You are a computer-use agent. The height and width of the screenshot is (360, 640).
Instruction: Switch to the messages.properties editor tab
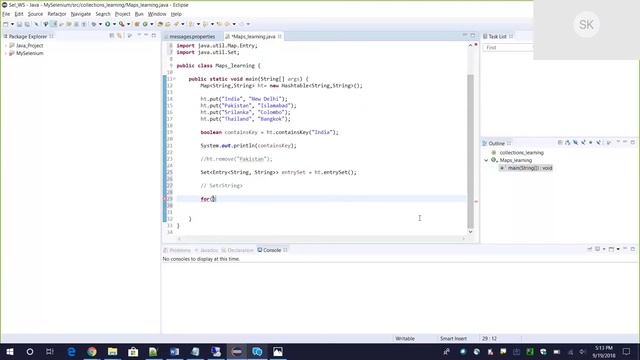click(x=192, y=36)
